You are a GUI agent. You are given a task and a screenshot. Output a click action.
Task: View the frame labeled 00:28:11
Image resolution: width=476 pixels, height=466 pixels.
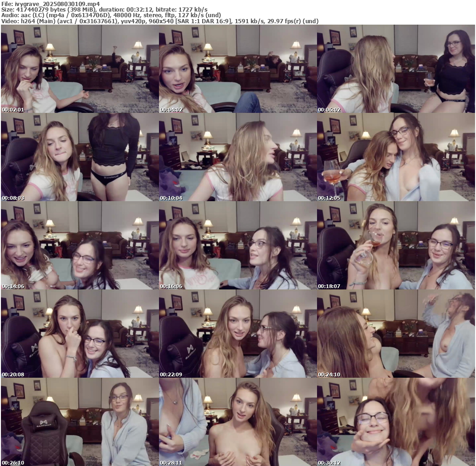tap(238, 422)
